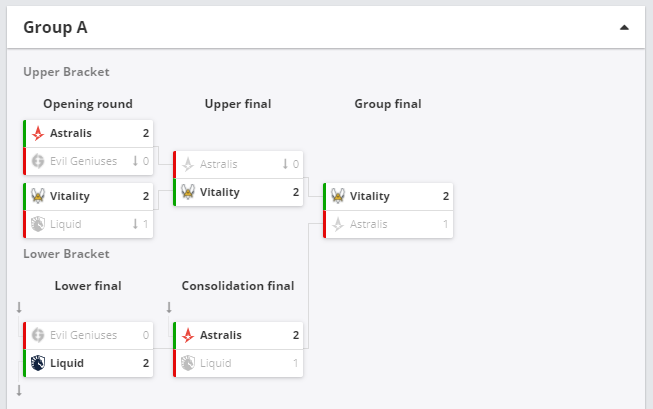
Task: Click Astralis logo in opening round
Action: pyautogui.click(x=38, y=133)
